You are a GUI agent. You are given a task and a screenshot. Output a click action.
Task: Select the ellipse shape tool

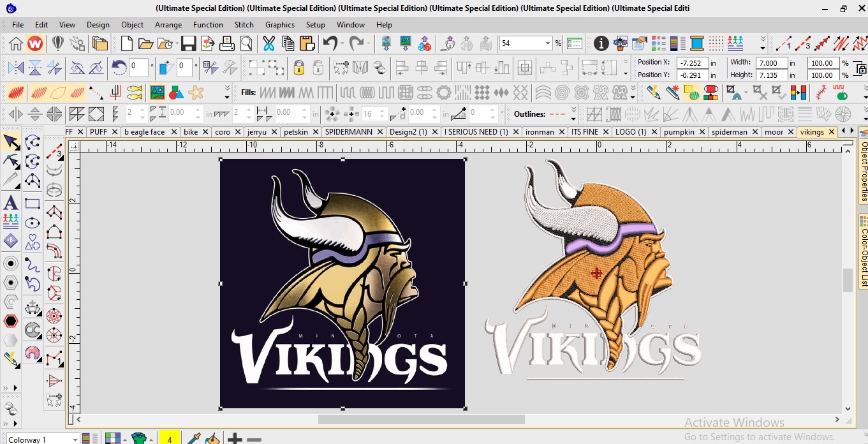33,223
